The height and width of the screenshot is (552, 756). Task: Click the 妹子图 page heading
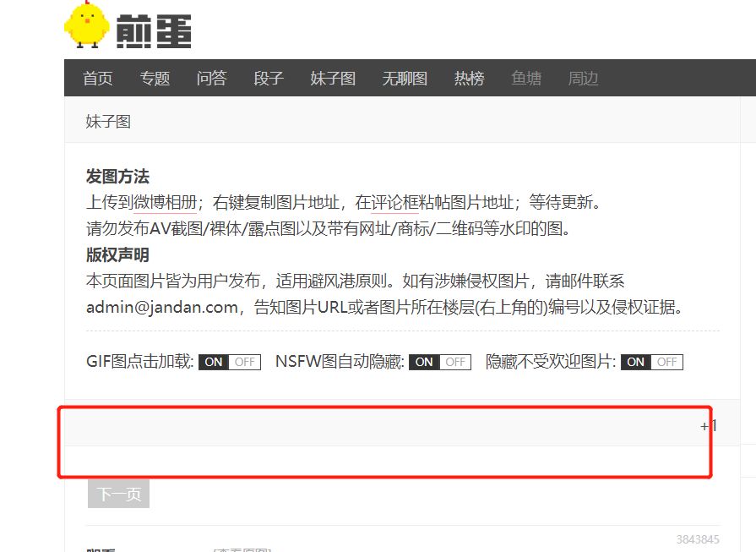pos(108,122)
